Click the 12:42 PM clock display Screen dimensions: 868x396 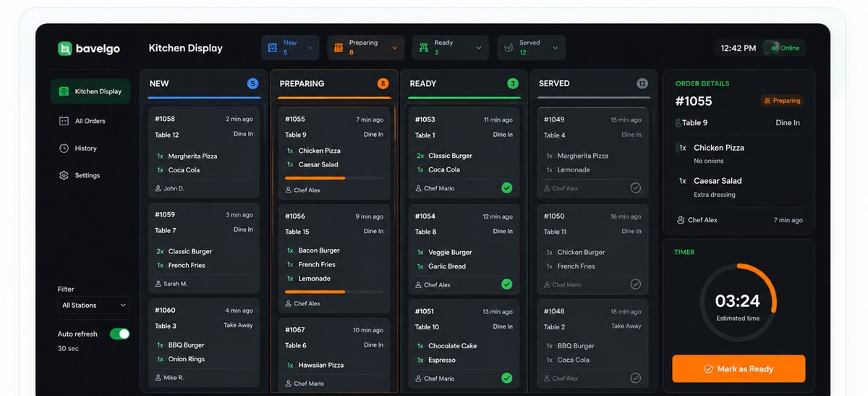[739, 48]
